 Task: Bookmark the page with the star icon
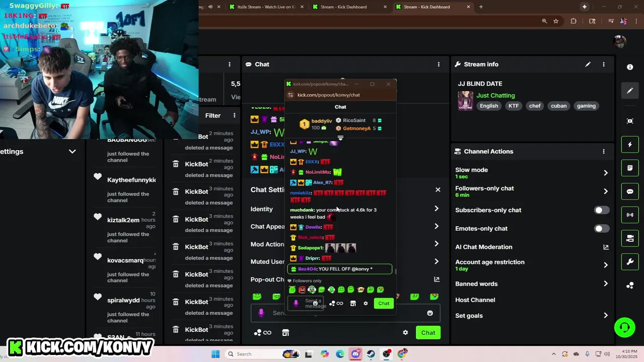(556, 21)
